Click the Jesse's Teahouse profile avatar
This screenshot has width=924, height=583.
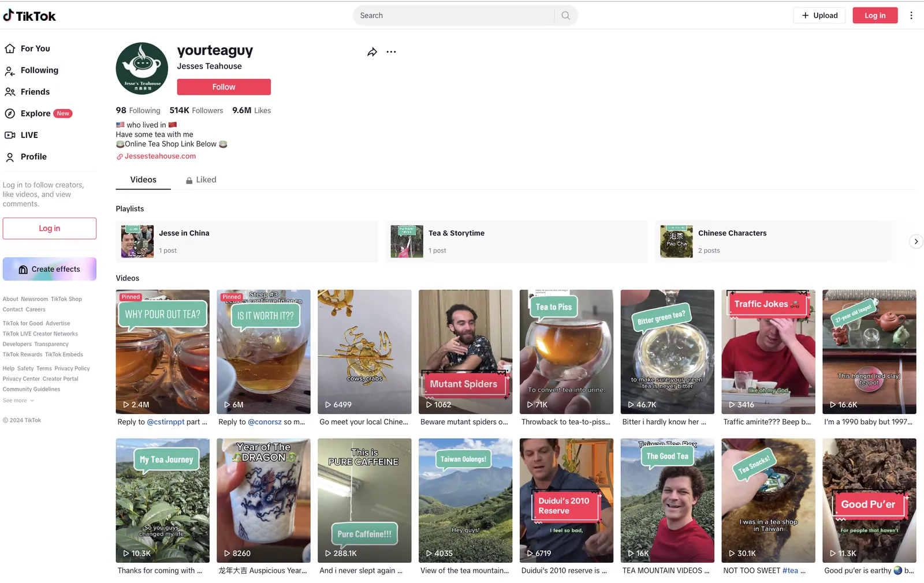pos(142,68)
